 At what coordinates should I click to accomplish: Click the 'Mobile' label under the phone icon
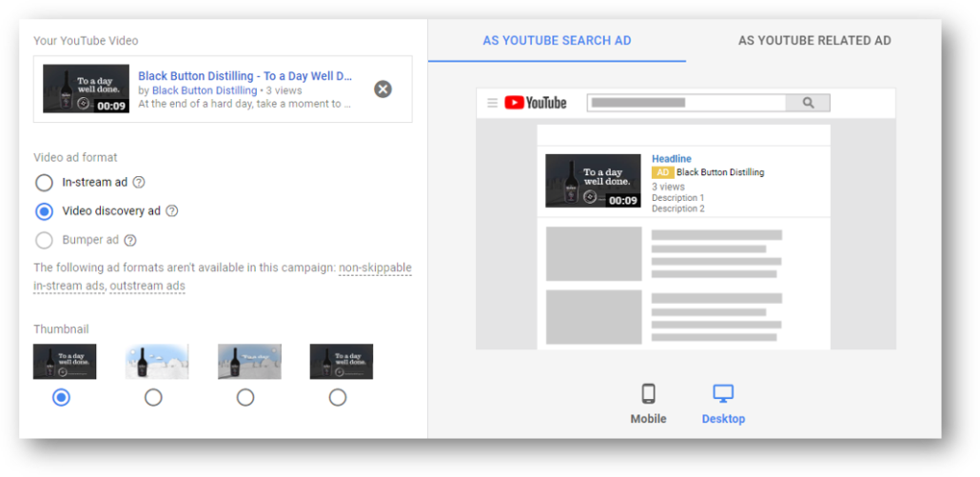pyautogui.click(x=648, y=419)
